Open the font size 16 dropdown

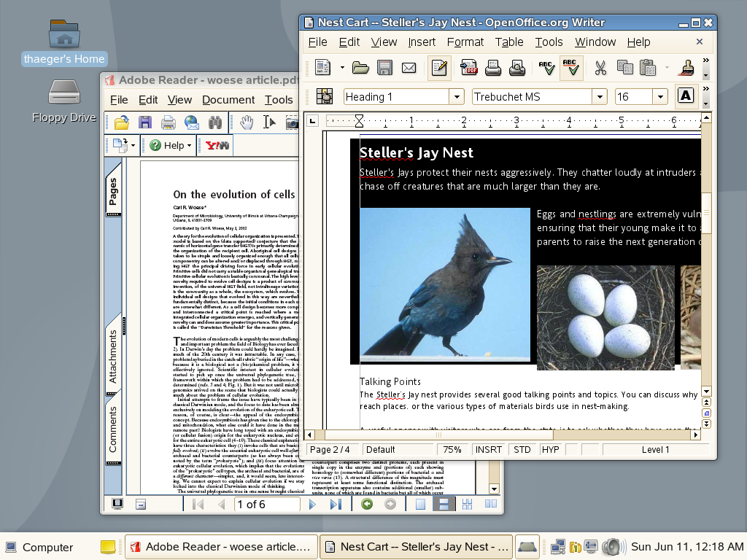click(660, 97)
